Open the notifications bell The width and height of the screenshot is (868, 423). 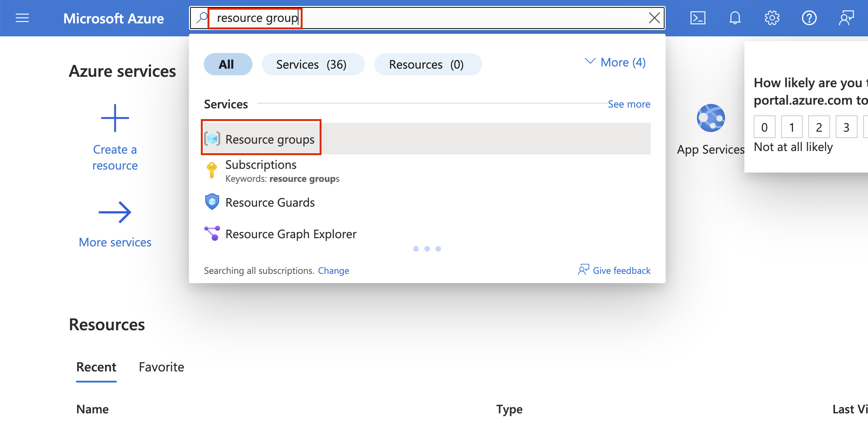tap(735, 18)
